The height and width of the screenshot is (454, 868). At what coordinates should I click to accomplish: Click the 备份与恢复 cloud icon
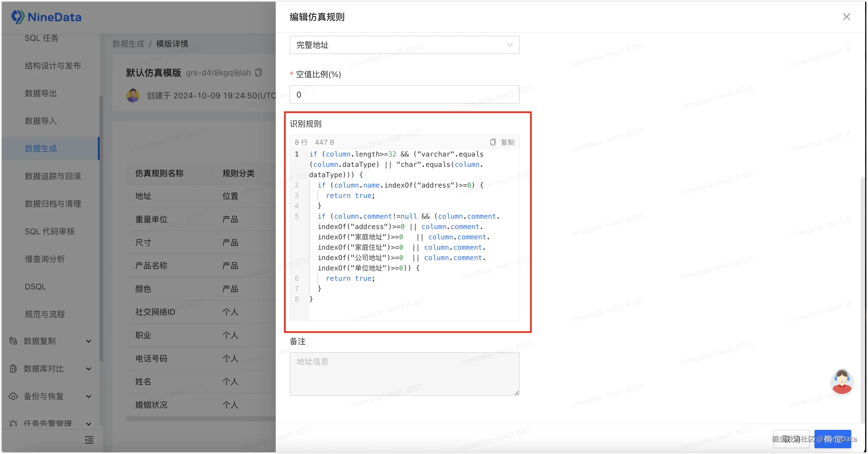[x=13, y=396]
